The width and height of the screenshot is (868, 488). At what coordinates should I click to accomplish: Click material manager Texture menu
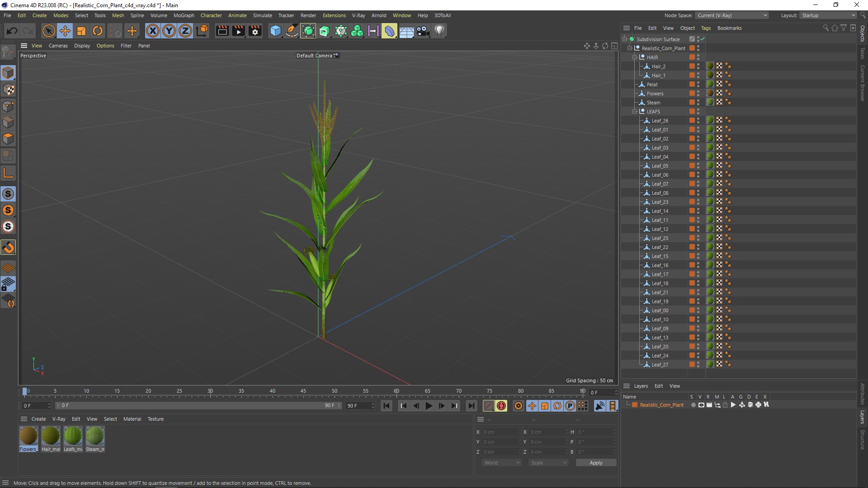pos(156,419)
